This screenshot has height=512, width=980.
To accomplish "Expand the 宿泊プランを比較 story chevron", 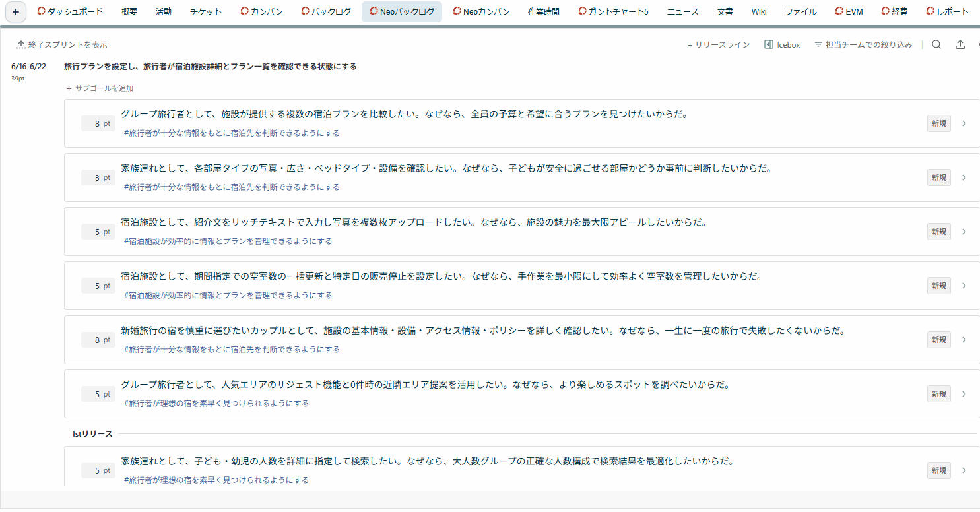I will [x=964, y=123].
